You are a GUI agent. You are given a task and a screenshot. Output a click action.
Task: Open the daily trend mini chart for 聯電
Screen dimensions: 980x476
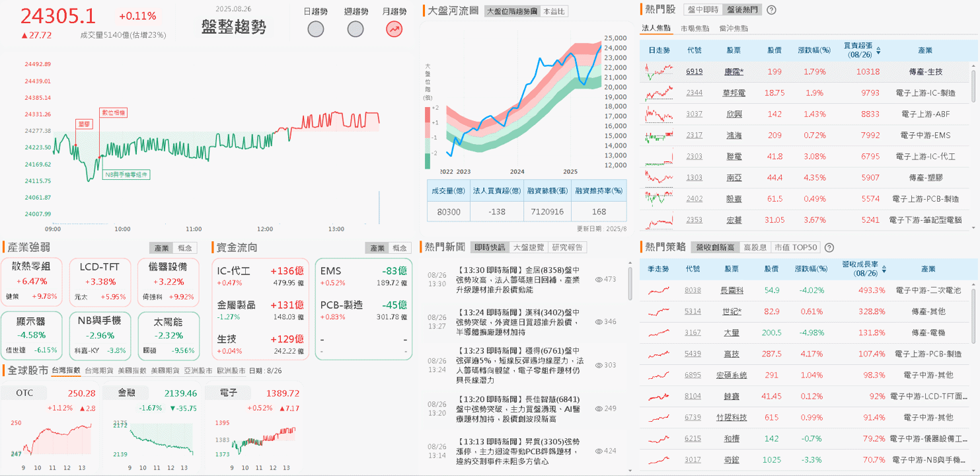tap(659, 157)
